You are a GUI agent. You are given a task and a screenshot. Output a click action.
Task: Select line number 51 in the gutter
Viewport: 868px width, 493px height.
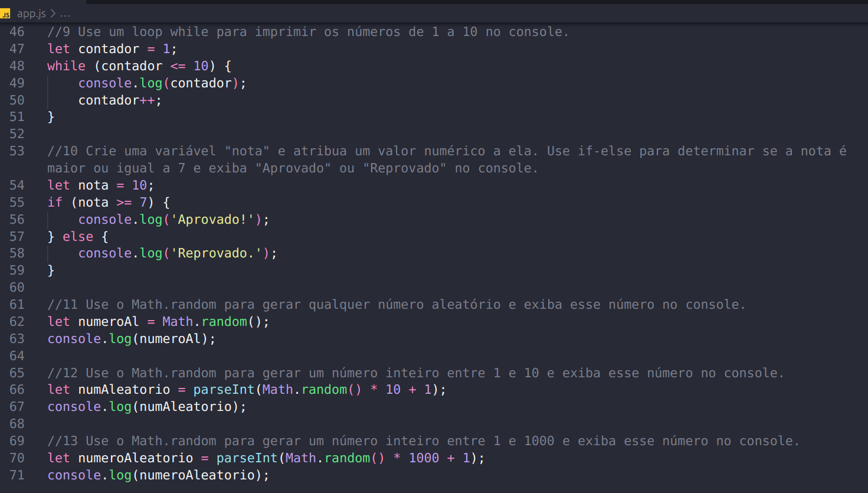pos(17,117)
